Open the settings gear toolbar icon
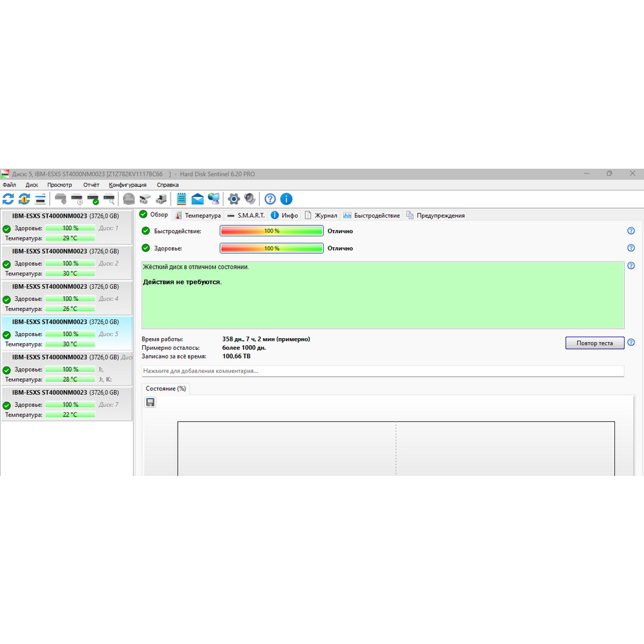This screenshot has width=644, height=644. coord(234,199)
